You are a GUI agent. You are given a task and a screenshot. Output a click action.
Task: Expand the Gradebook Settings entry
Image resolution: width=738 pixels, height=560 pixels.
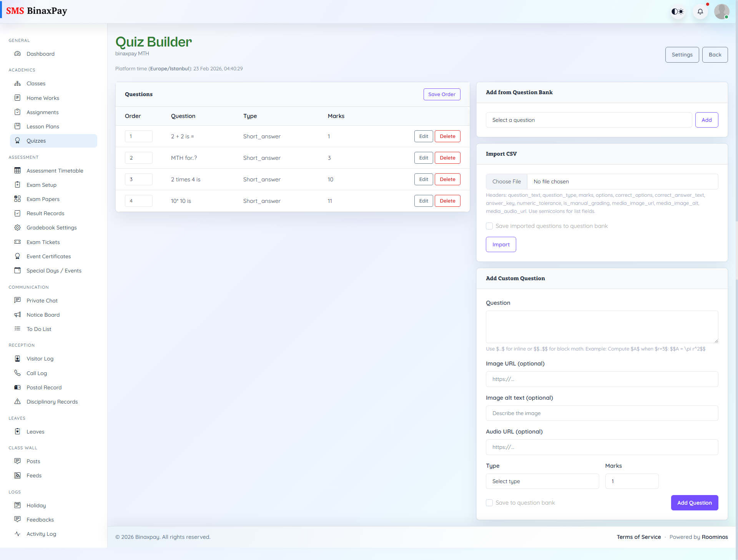(x=51, y=228)
